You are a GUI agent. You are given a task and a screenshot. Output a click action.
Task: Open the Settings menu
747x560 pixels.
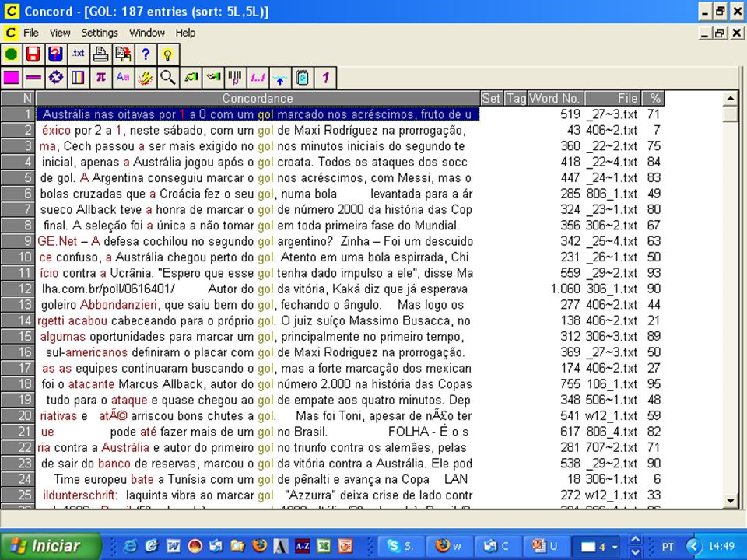pos(100,33)
